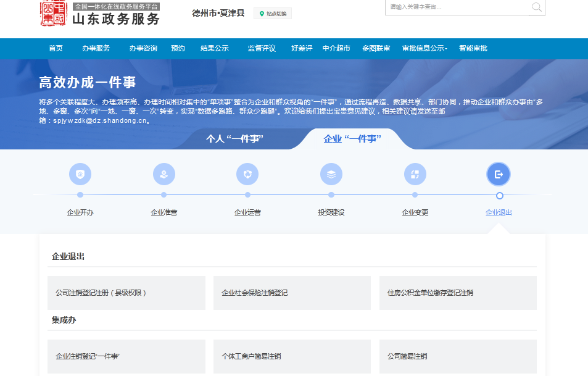Click the 高效办成一件事 heading

[88, 82]
